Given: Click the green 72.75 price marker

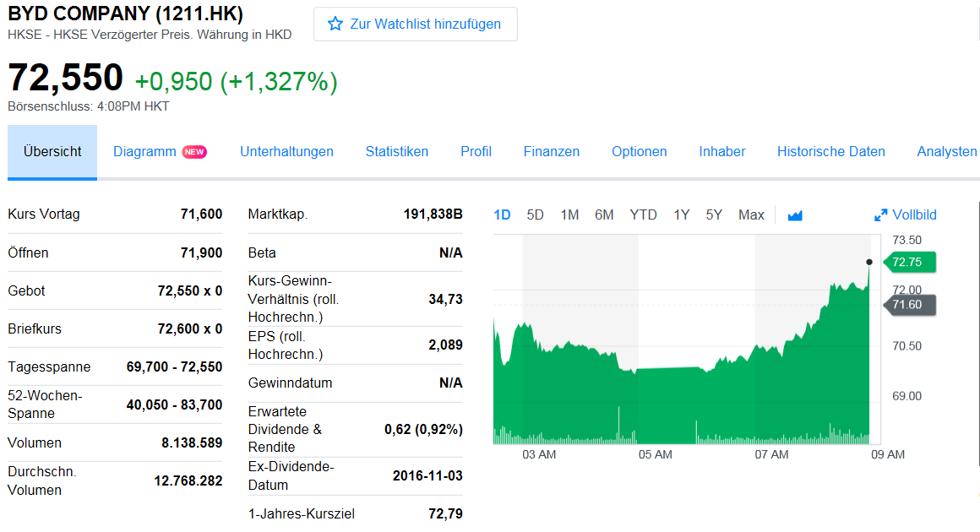Looking at the screenshot, I should click(x=909, y=263).
